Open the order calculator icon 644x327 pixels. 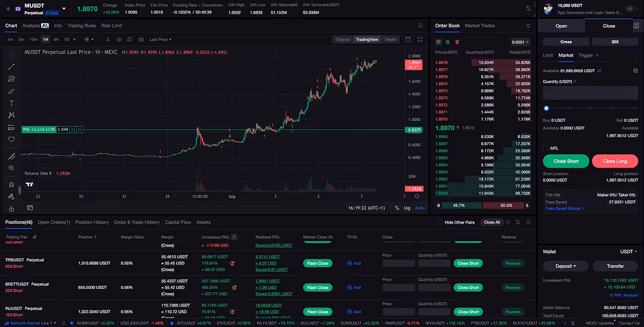(635, 70)
